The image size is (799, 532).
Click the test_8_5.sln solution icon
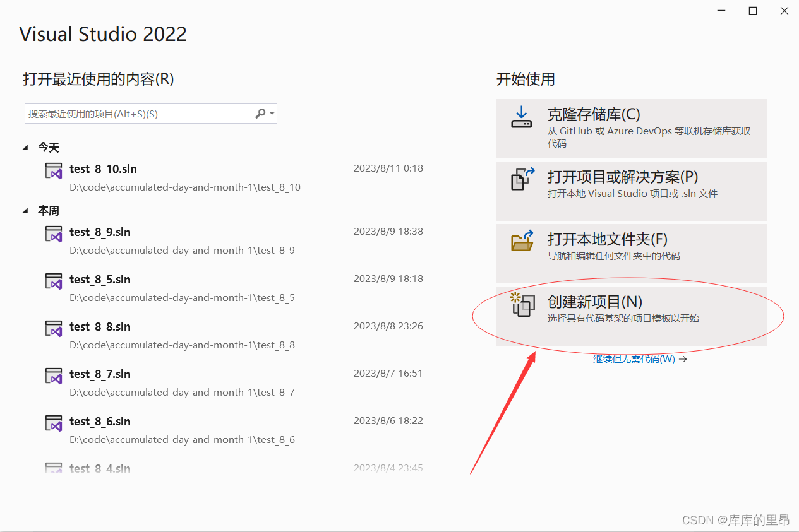[54, 281]
